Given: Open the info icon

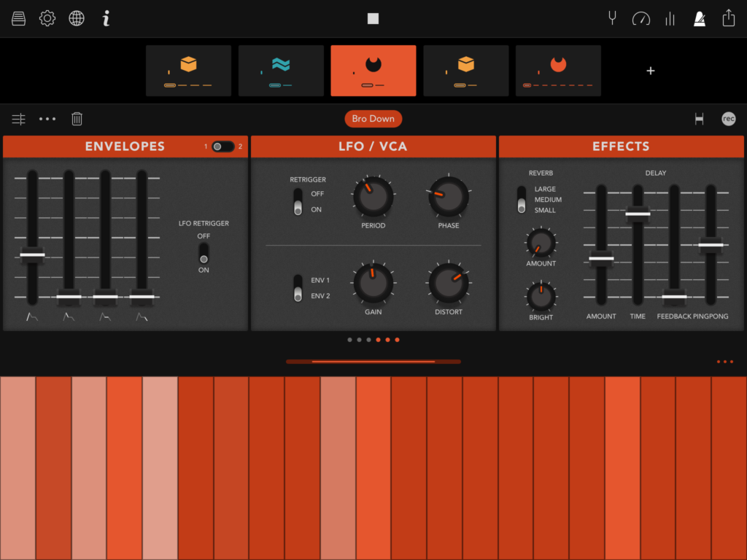Looking at the screenshot, I should pos(106,19).
